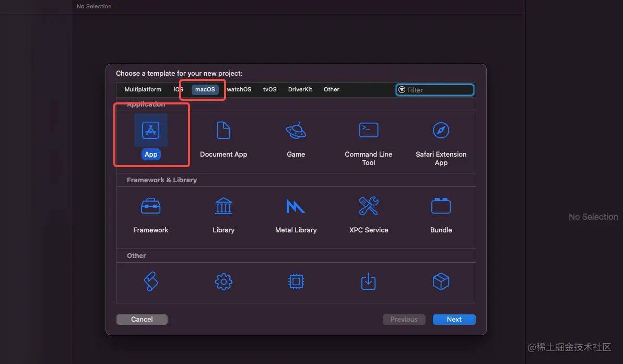The height and width of the screenshot is (364, 623).
Task: Click the filter icon in search field
Action: [x=402, y=90]
